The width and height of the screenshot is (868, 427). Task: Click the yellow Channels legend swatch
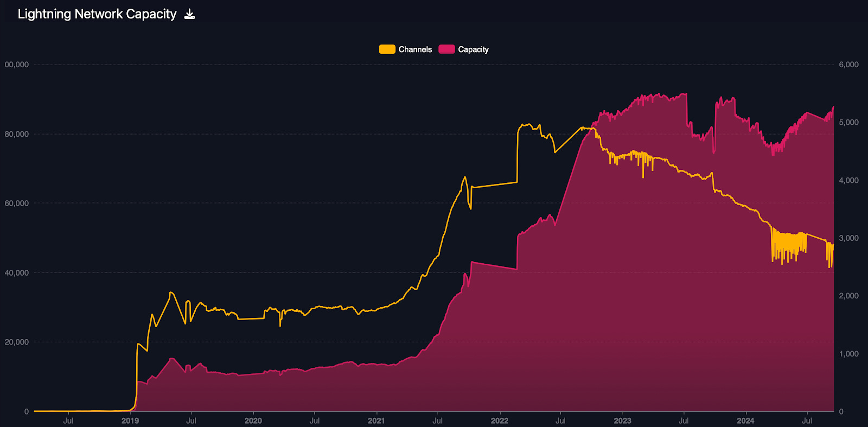click(387, 49)
